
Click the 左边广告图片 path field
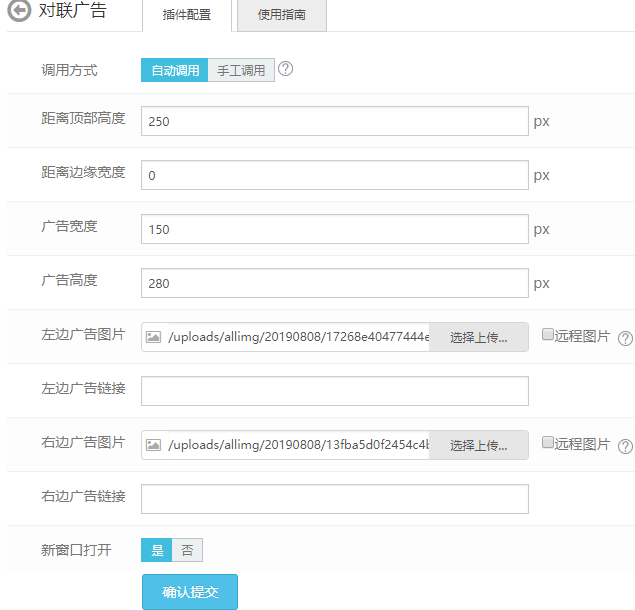(298, 337)
